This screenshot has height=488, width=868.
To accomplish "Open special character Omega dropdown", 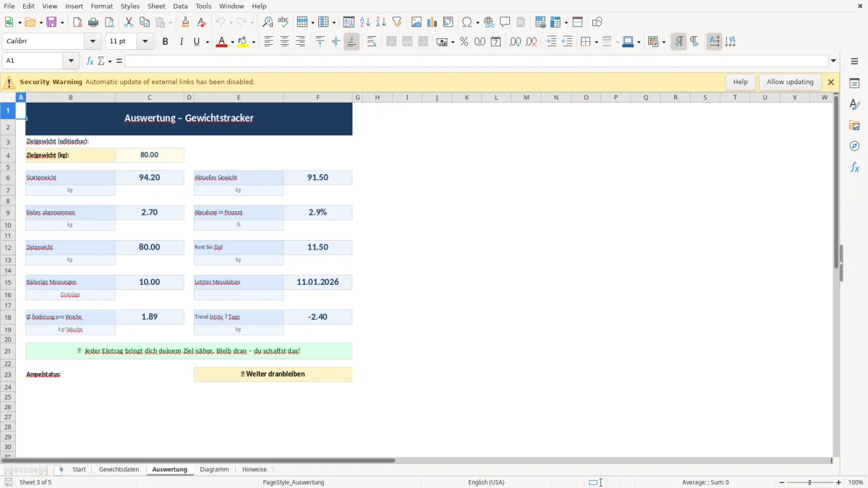I will pyautogui.click(x=477, y=22).
